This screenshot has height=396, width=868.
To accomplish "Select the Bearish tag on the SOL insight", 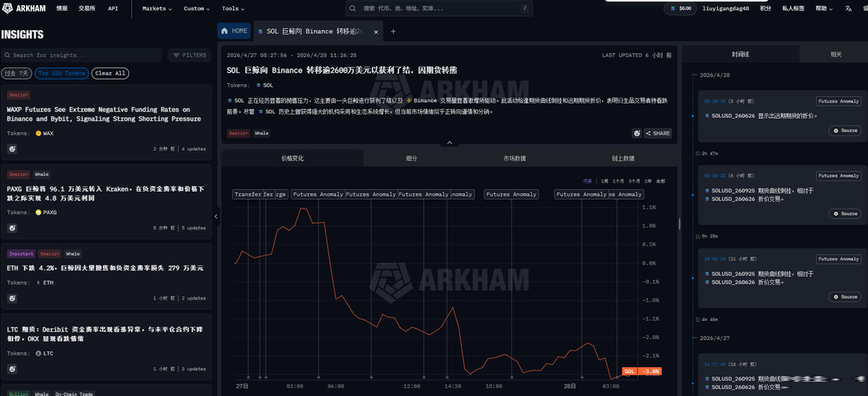I will [238, 133].
